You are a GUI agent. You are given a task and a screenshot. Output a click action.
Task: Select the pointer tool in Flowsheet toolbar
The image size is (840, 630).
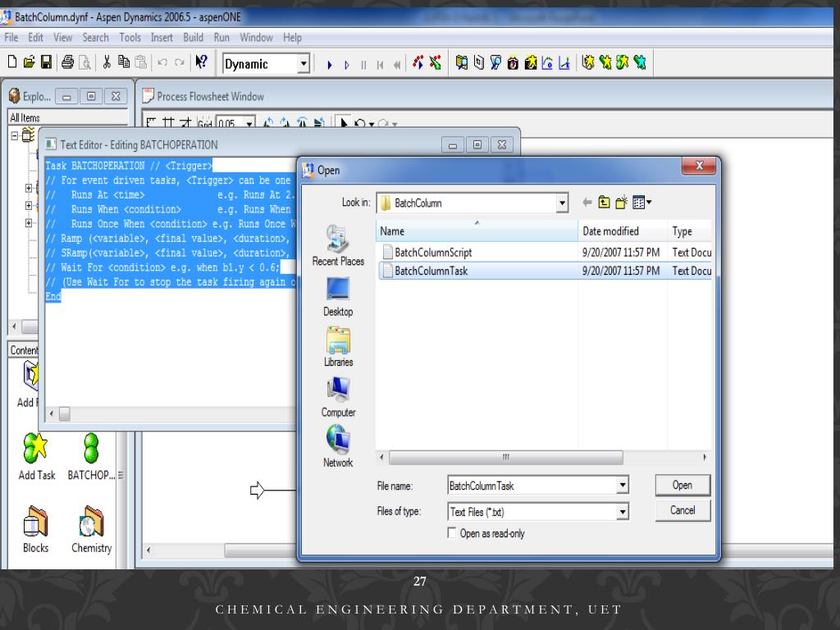(x=343, y=124)
